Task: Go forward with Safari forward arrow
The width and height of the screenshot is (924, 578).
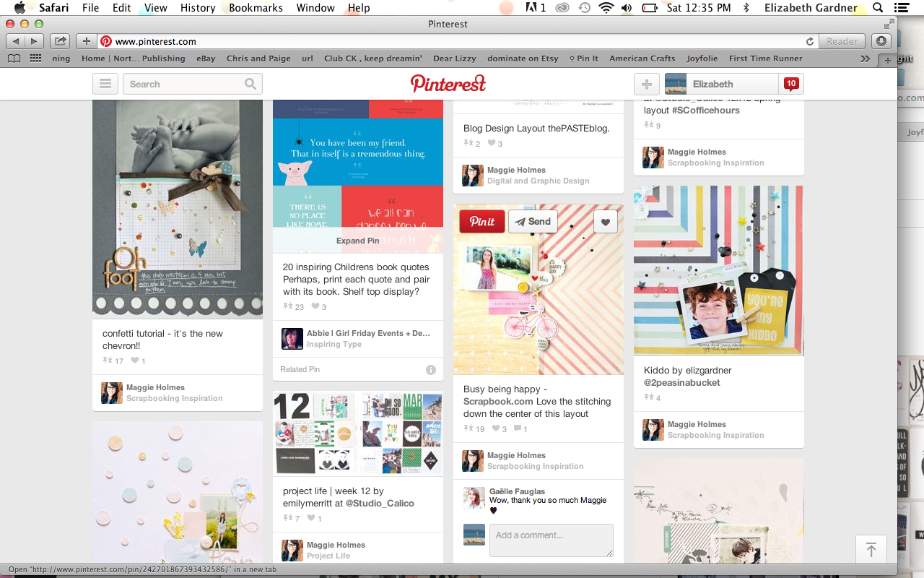Action: pyautogui.click(x=35, y=41)
